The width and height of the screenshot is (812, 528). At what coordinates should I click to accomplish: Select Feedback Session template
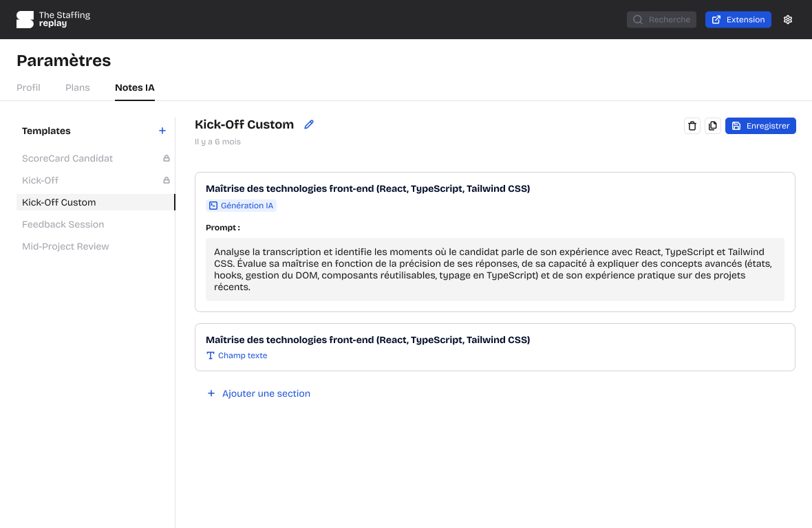tap(63, 224)
